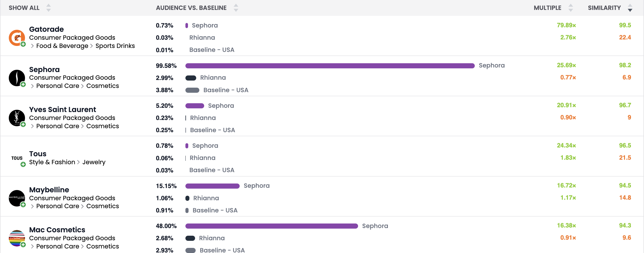Sort by Show All column arrows

tap(49, 8)
